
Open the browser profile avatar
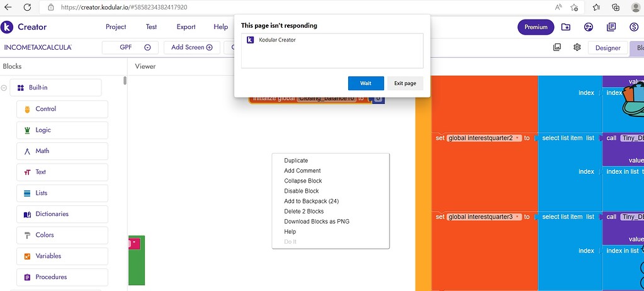pos(636,7)
